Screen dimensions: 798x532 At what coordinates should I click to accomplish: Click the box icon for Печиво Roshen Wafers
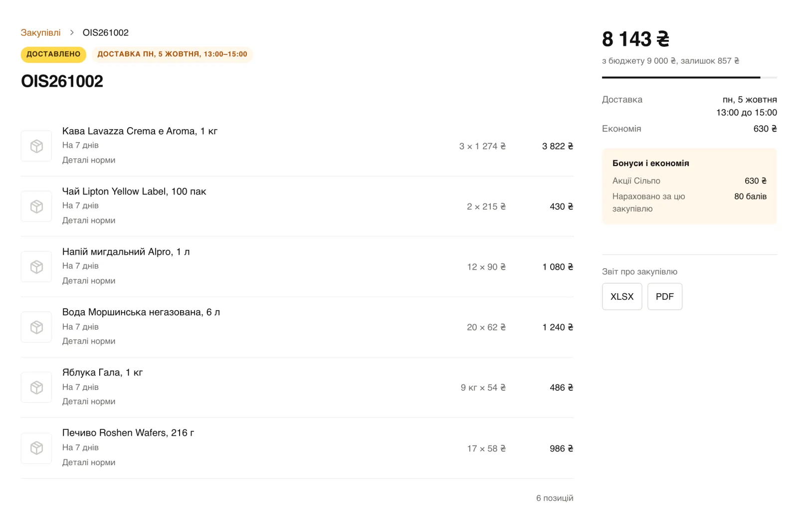coord(36,448)
